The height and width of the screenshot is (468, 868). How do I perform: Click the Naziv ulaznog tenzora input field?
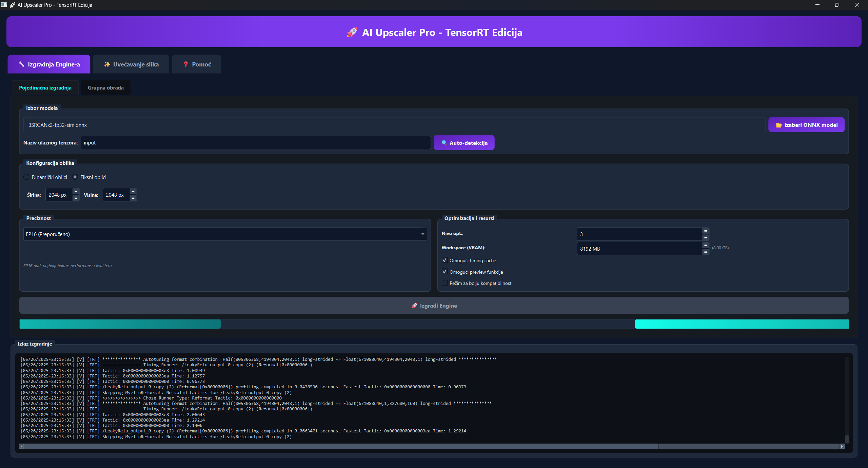(255, 143)
